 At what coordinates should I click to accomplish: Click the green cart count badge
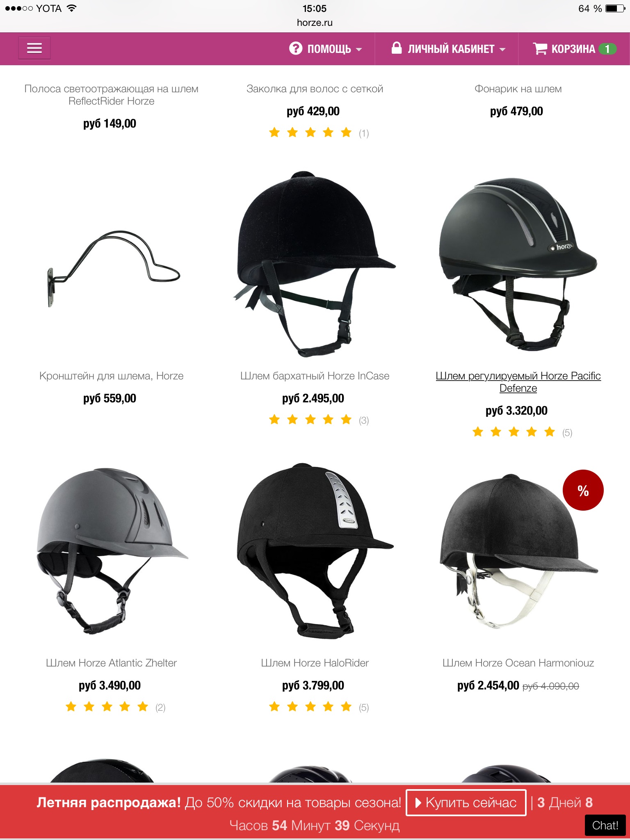click(x=607, y=49)
